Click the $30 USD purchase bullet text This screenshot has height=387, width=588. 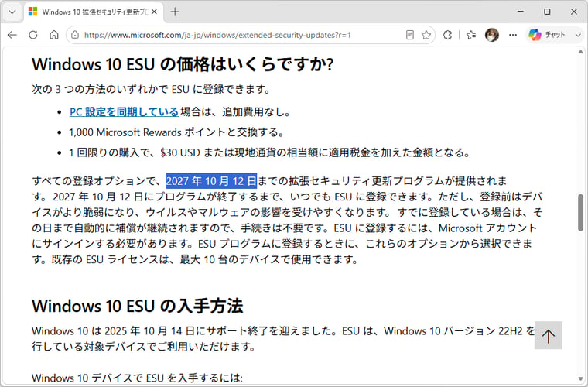click(x=269, y=152)
